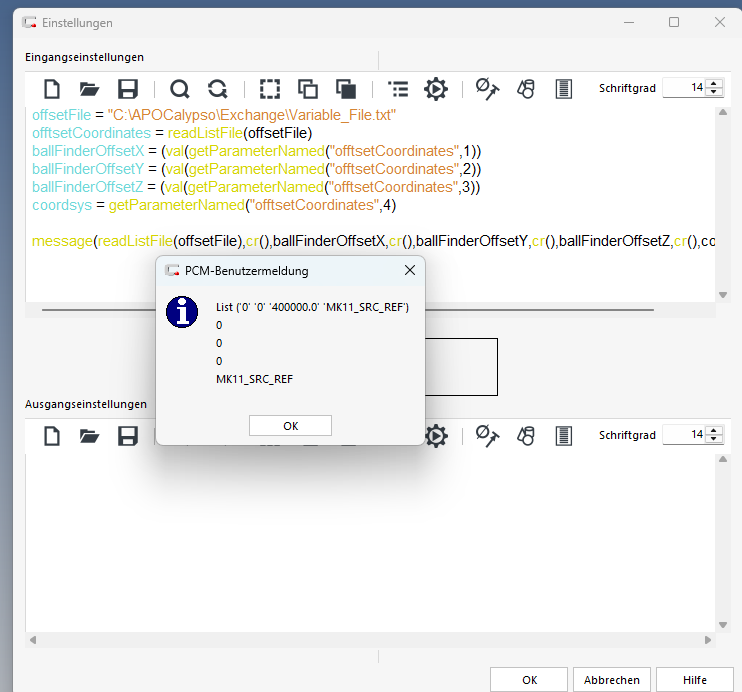Click the new file icon in Eingangseinstellungen toolbar
Viewport: 742px width, 692px height.
tap(51, 89)
